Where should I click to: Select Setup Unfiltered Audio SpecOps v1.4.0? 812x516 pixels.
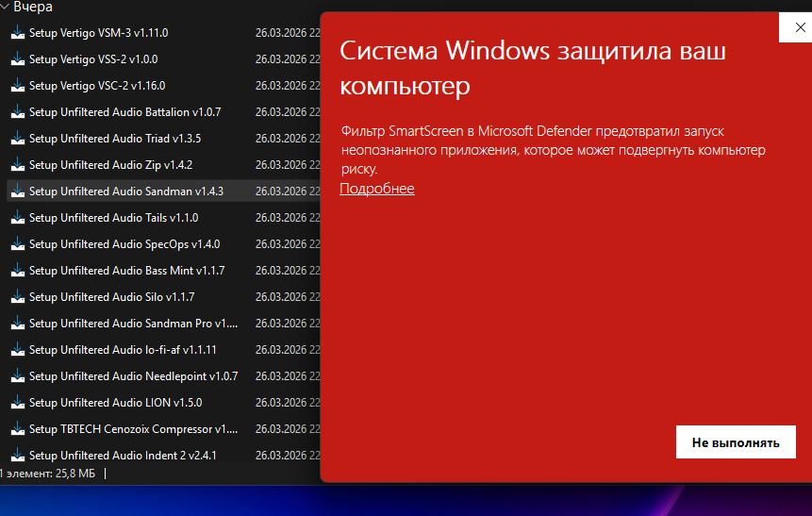pyautogui.click(x=124, y=244)
